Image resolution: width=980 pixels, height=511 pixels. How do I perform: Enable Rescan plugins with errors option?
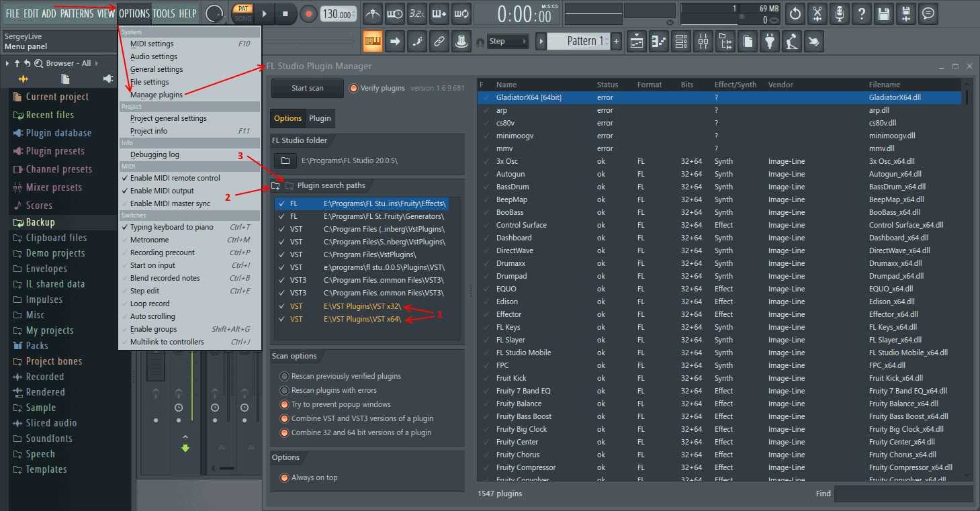[x=284, y=390]
